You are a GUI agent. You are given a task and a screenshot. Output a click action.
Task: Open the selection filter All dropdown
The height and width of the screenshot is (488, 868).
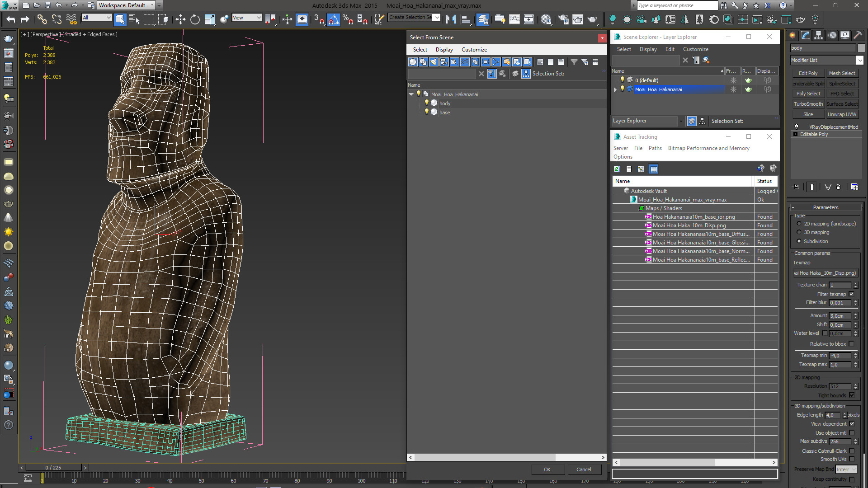[97, 18]
